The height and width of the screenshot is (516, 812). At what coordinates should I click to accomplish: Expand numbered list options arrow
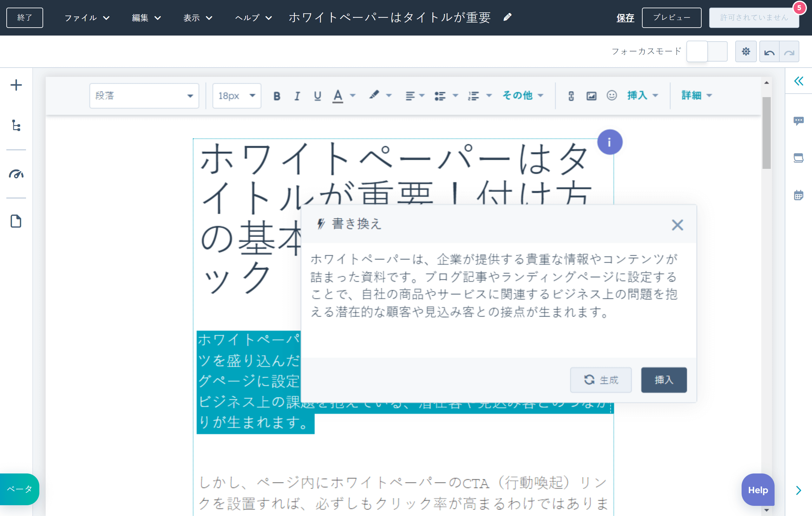(489, 96)
